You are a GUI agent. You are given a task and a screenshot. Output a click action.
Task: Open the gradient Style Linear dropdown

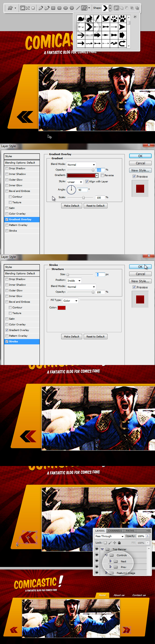click(75, 182)
